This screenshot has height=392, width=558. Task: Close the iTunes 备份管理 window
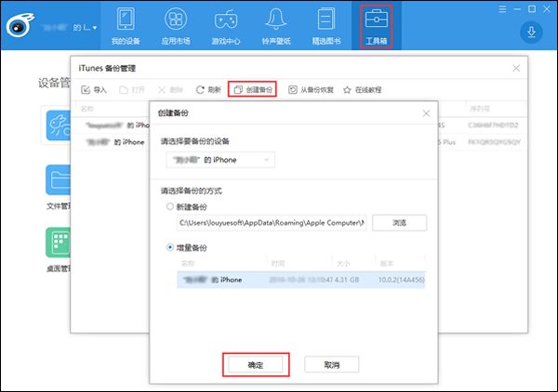[x=516, y=68]
